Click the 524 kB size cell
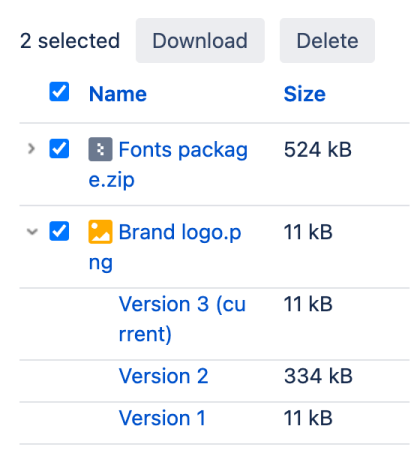Image resolution: width=410 pixels, height=453 pixels. click(318, 149)
